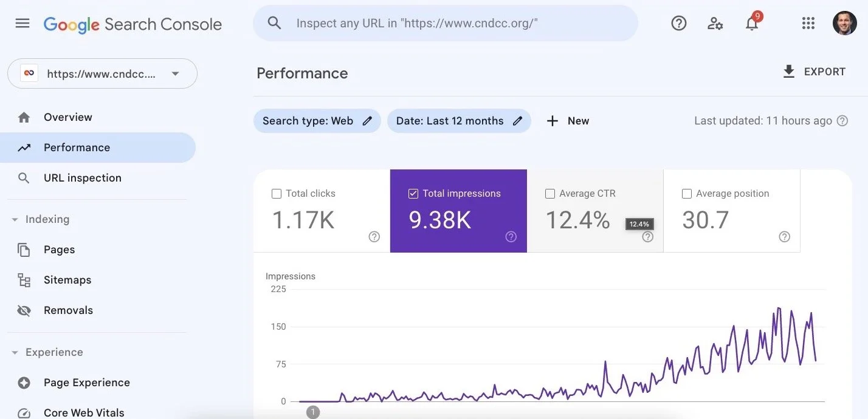Open Date: Last 12 months filter chip
Viewport: 868px width, 419px height.
[459, 121]
